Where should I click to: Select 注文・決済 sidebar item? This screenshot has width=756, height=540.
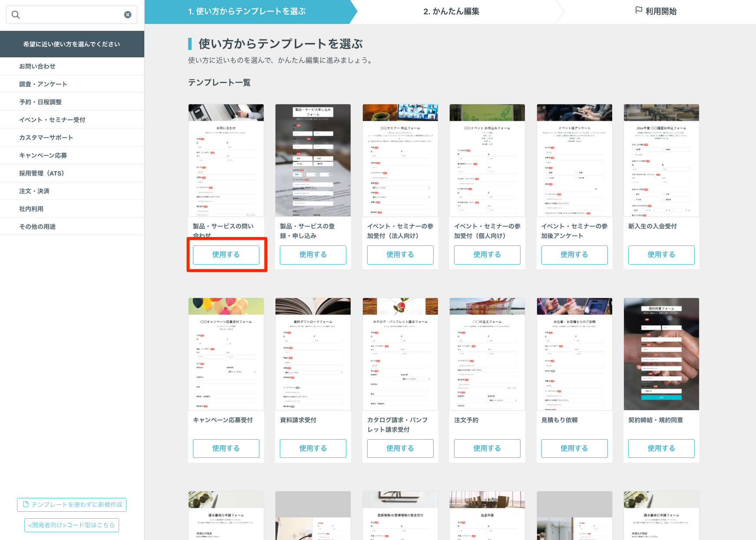[34, 191]
